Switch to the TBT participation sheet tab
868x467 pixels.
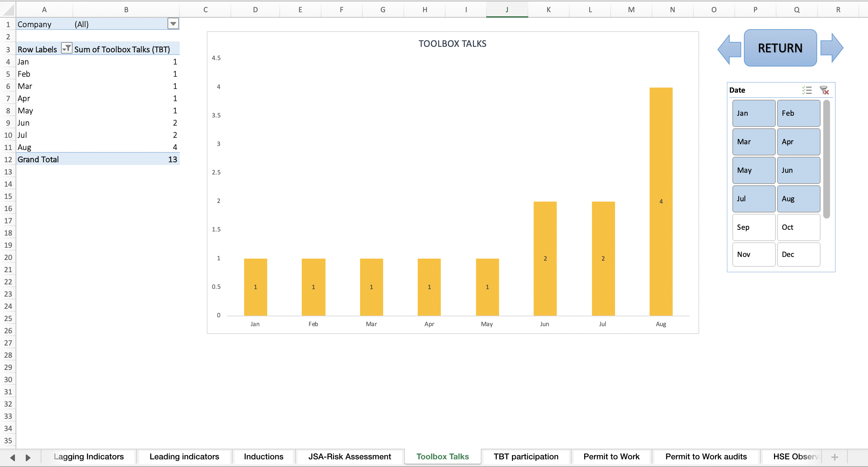pos(526,456)
